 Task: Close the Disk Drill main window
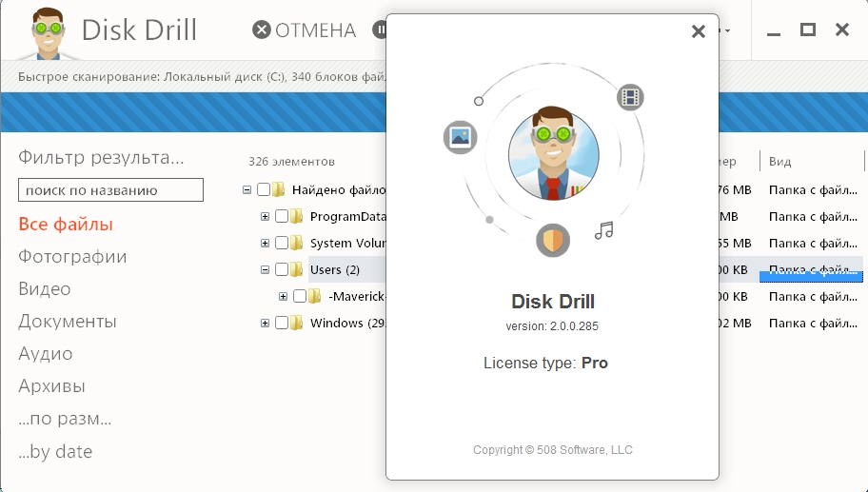pyautogui.click(x=842, y=30)
